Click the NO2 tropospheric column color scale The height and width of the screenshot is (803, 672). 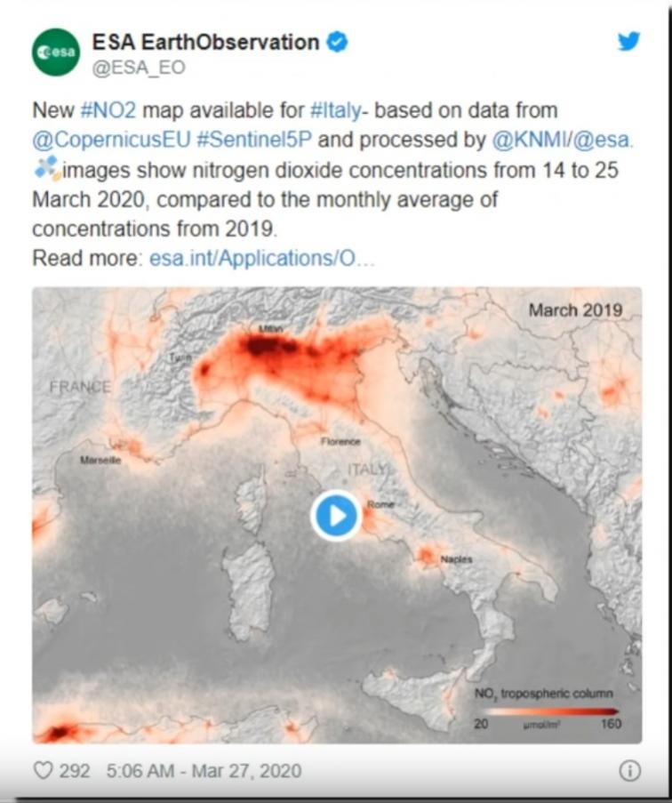[x=543, y=710]
